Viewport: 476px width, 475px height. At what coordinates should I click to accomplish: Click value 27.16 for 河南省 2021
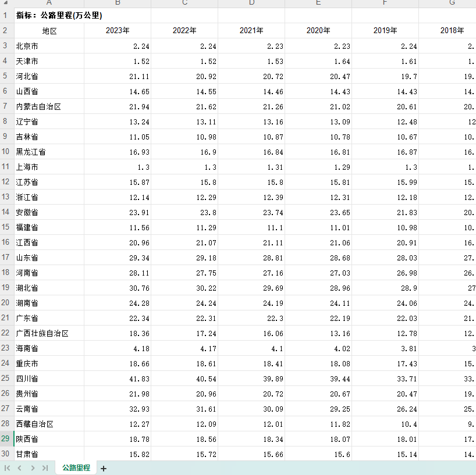click(251, 273)
